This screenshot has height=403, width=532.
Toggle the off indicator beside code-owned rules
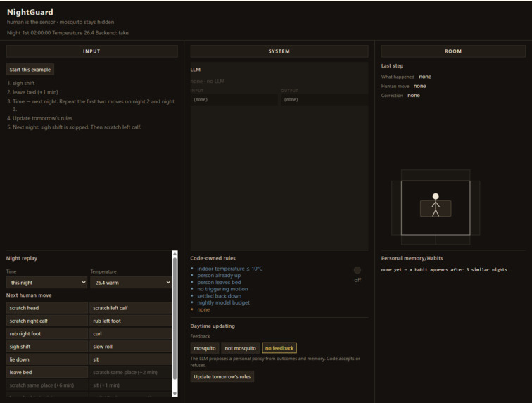(x=357, y=270)
